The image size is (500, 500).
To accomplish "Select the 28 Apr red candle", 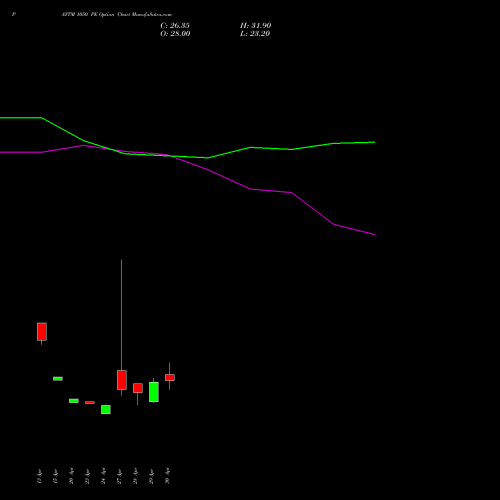I will coord(138,388).
